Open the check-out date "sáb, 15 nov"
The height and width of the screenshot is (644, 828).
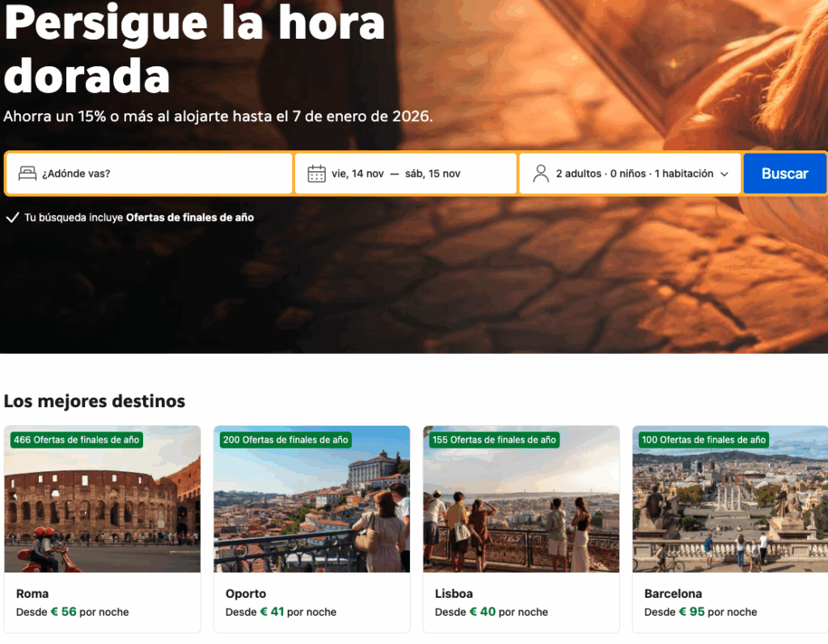tap(433, 174)
